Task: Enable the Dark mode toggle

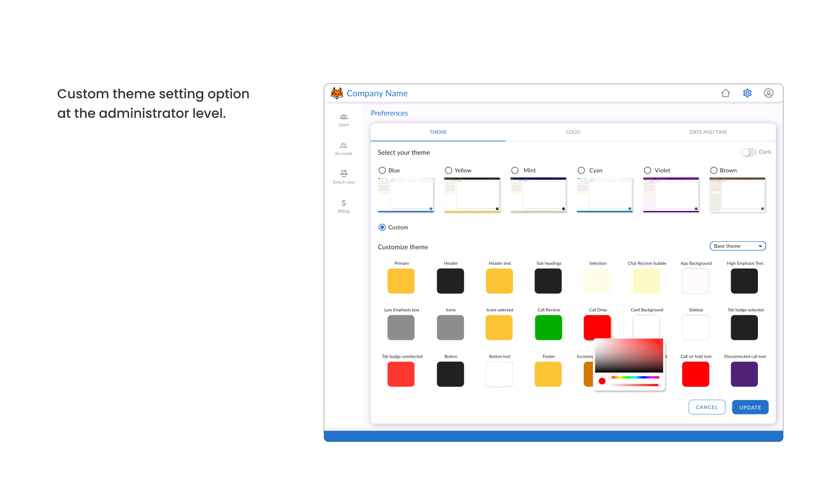Action: (748, 152)
